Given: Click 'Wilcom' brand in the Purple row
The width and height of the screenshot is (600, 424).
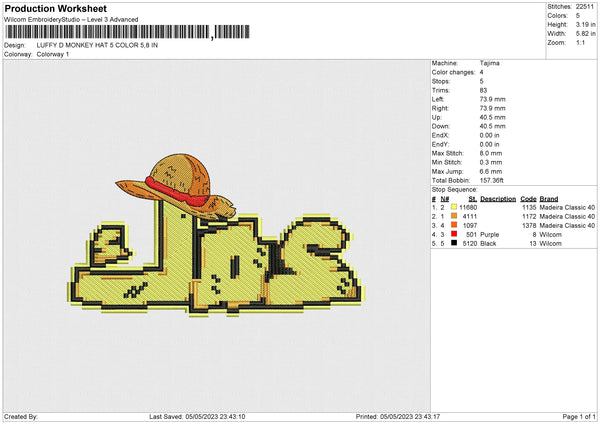Looking at the screenshot, I should (551, 234).
